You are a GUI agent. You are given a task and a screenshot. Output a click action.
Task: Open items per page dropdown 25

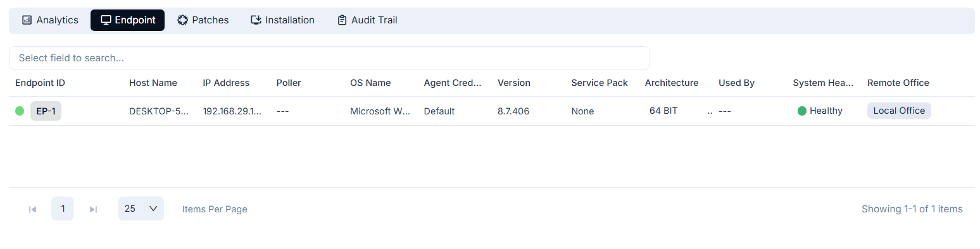pyautogui.click(x=141, y=209)
